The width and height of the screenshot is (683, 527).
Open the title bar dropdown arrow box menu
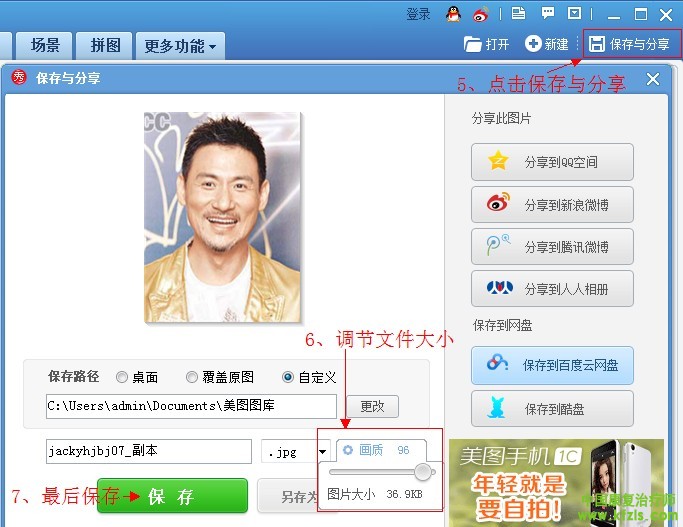pyautogui.click(x=574, y=14)
